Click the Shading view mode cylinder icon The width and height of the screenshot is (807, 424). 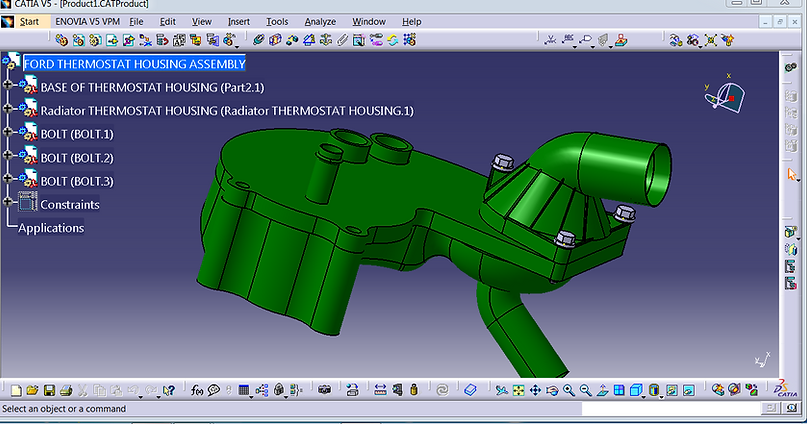[x=654, y=391]
